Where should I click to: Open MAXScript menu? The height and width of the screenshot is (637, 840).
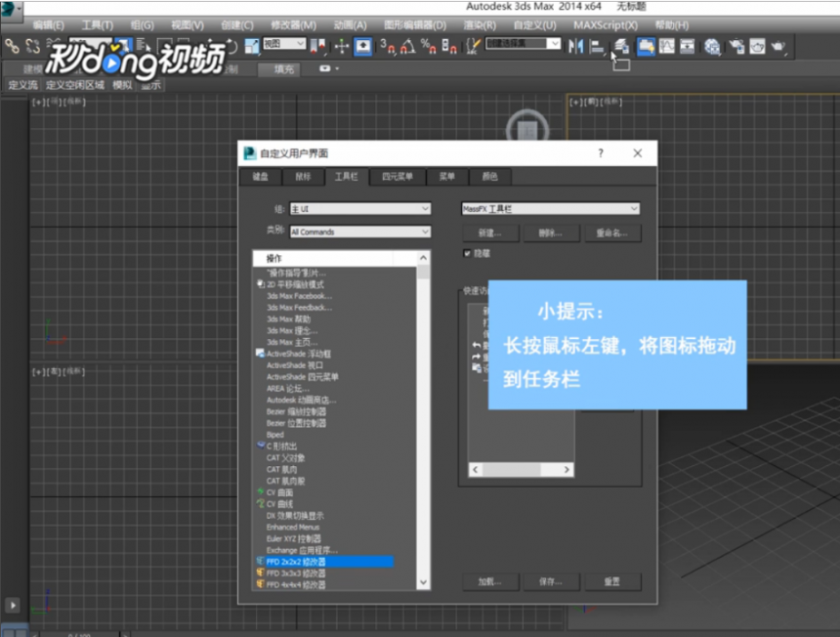click(606, 25)
